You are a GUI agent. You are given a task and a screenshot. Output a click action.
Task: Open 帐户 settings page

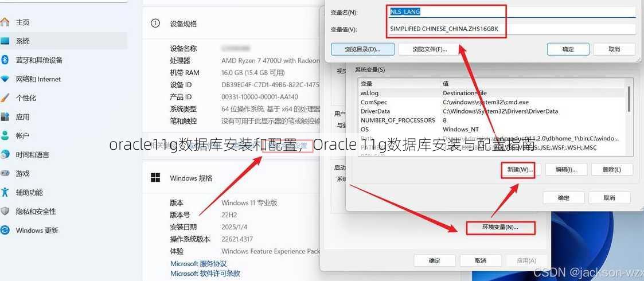click(22, 135)
